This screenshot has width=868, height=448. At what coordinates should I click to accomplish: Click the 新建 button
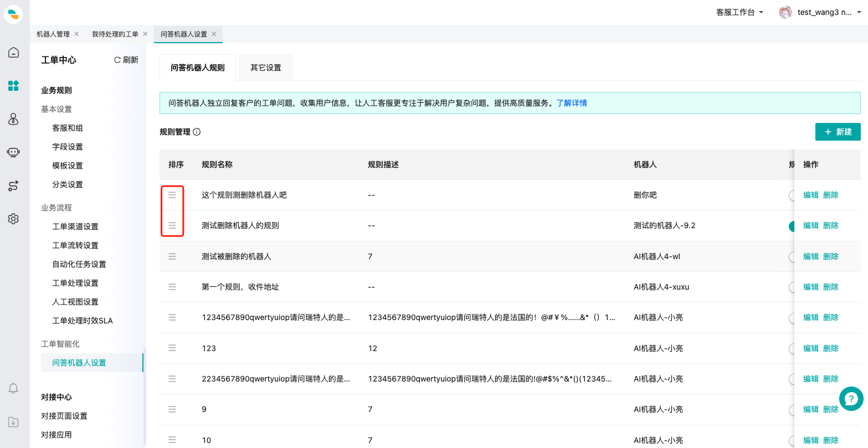[x=838, y=132]
